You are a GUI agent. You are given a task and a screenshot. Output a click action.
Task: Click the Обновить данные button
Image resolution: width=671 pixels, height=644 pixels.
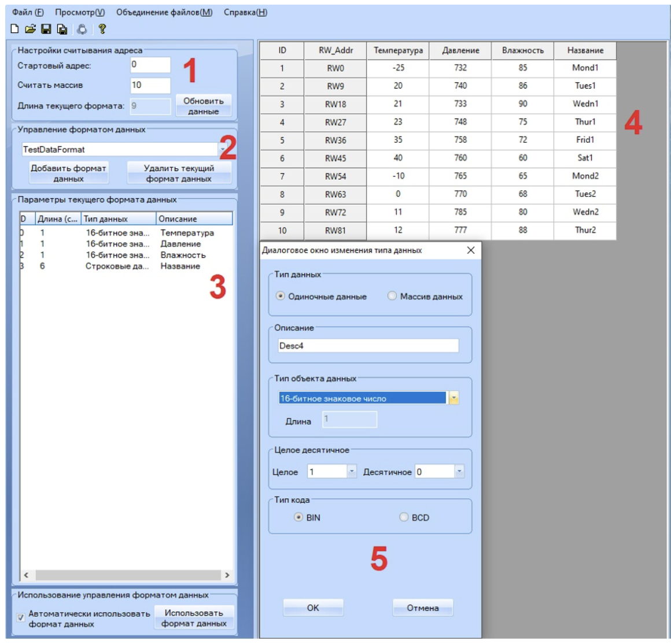click(204, 106)
